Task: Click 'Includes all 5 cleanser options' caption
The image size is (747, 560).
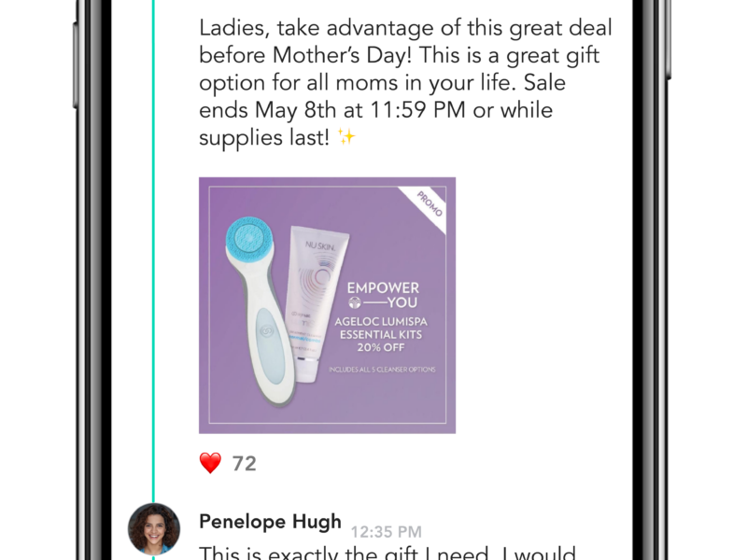Action: pos(382,370)
